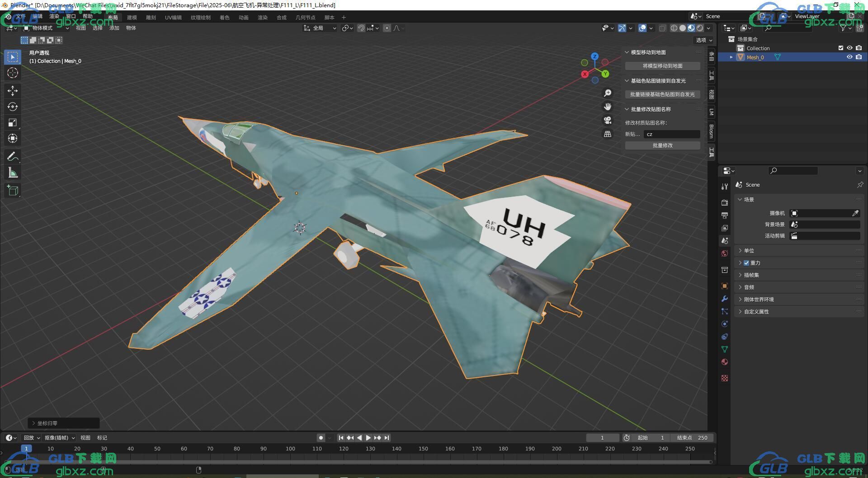Click the 将模型移动到地面 button
This screenshot has height=478, width=868.
point(663,66)
